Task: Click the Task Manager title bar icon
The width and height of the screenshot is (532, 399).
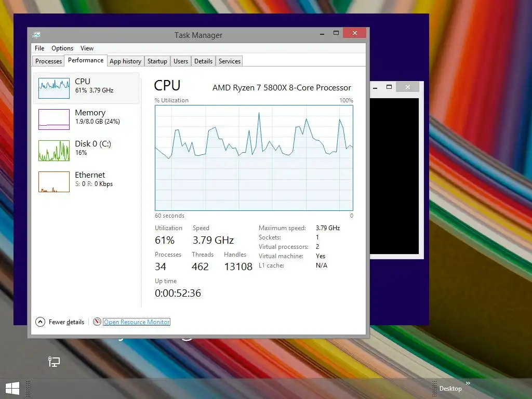Action: click(36, 35)
